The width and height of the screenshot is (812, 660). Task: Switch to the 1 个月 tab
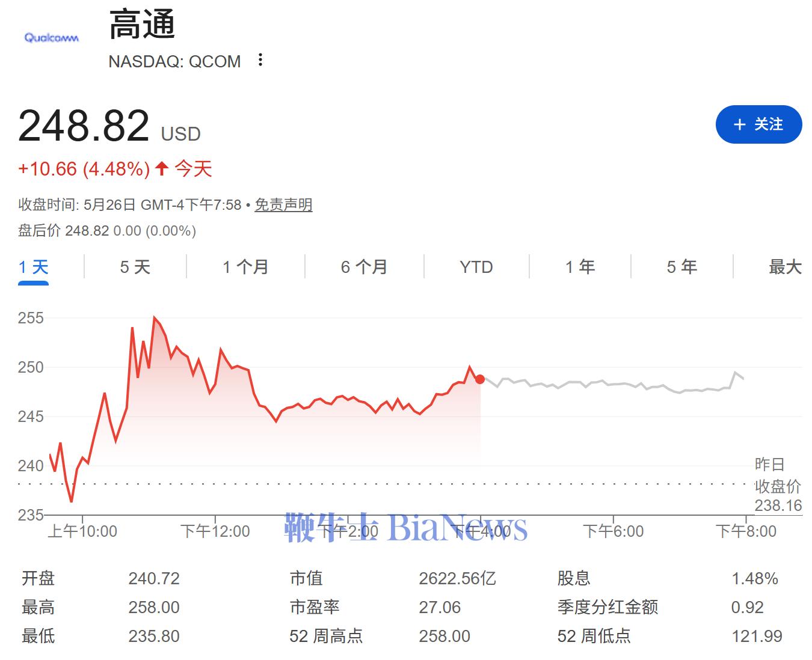point(245,267)
